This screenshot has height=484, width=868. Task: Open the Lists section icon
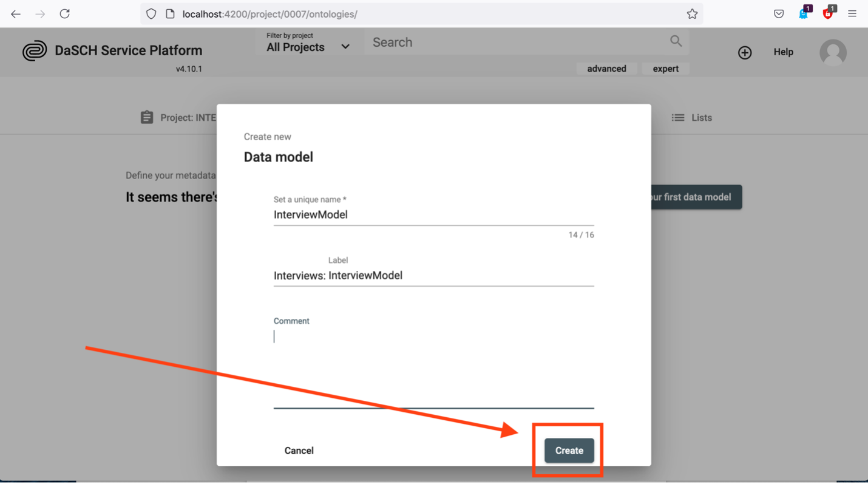(677, 117)
